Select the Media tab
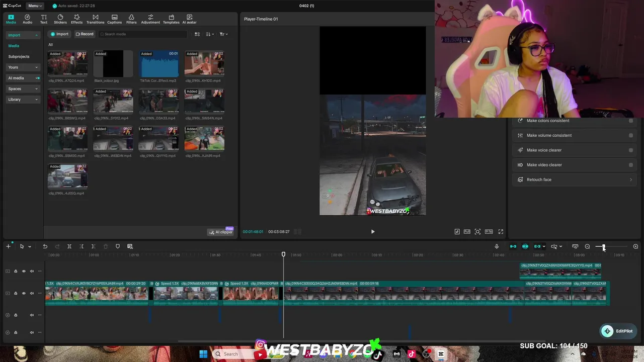Viewport: 644px width, 362px height. pos(11,19)
